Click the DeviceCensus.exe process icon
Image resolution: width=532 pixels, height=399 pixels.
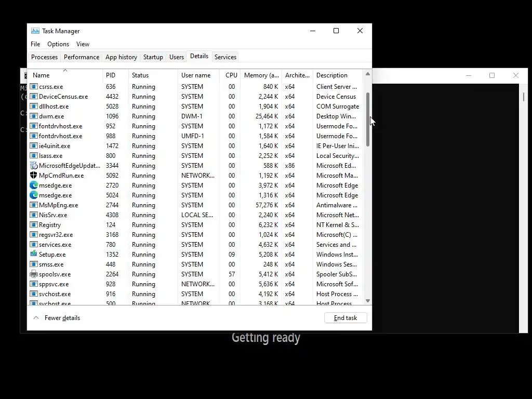point(34,96)
